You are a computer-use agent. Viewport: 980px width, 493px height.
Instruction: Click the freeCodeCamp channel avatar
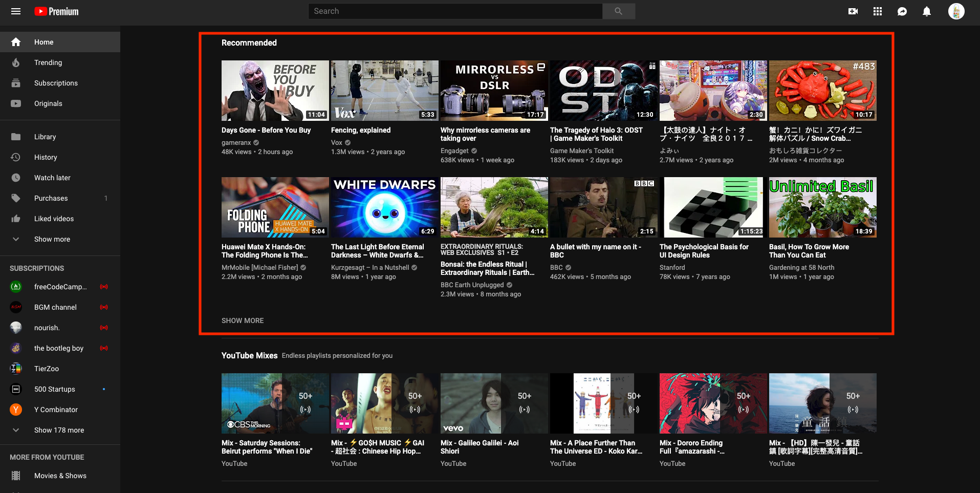[16, 287]
